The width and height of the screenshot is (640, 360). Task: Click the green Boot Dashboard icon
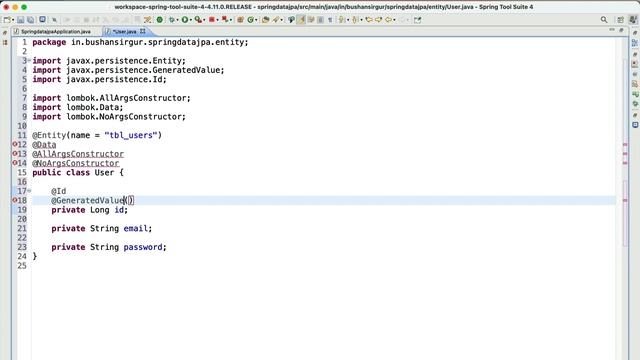[x=160, y=20]
